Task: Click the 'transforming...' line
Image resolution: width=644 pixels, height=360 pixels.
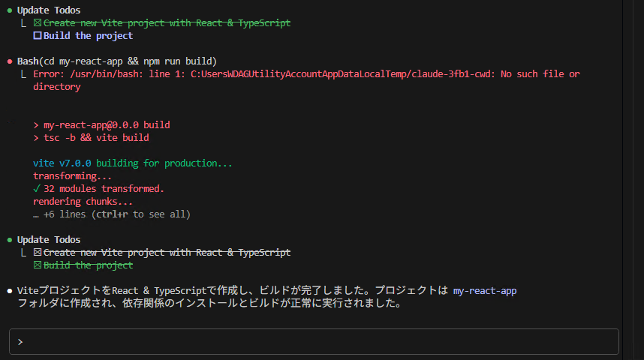Action: (72, 176)
